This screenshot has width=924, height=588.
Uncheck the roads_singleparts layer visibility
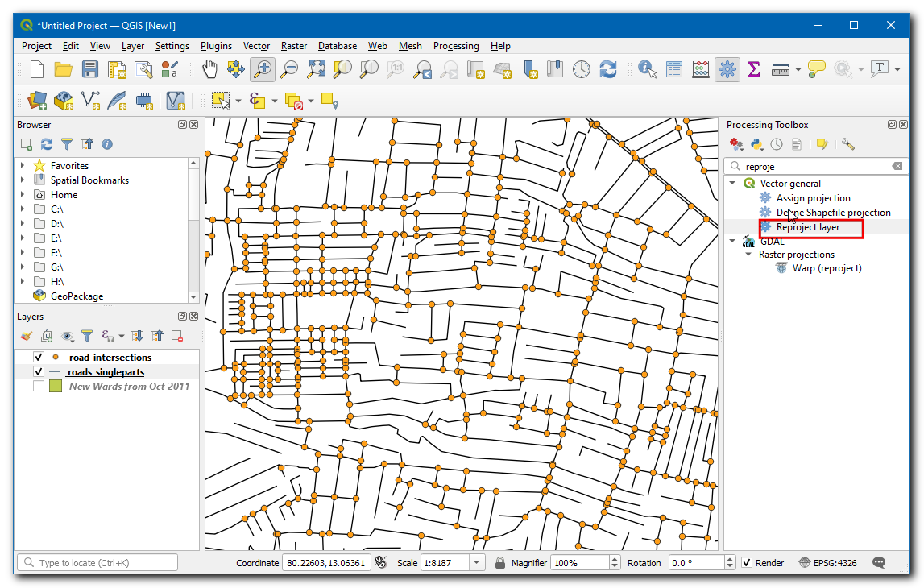tap(38, 372)
